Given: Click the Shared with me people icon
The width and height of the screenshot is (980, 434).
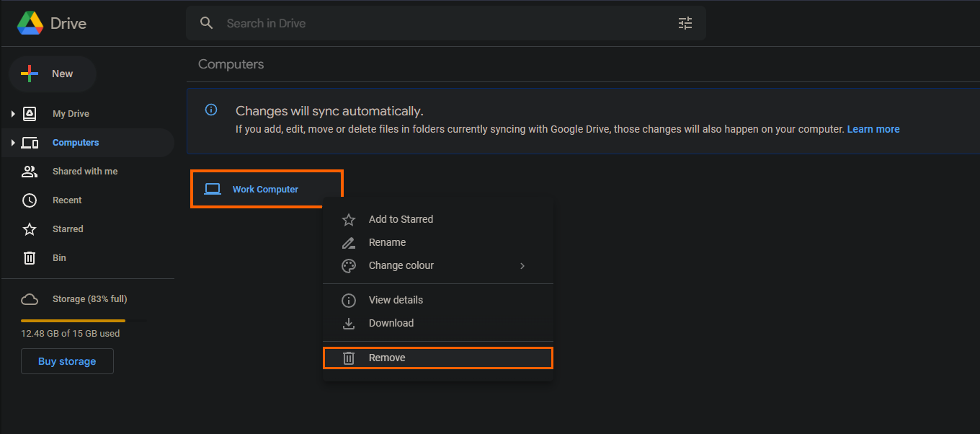Looking at the screenshot, I should pyautogui.click(x=30, y=172).
